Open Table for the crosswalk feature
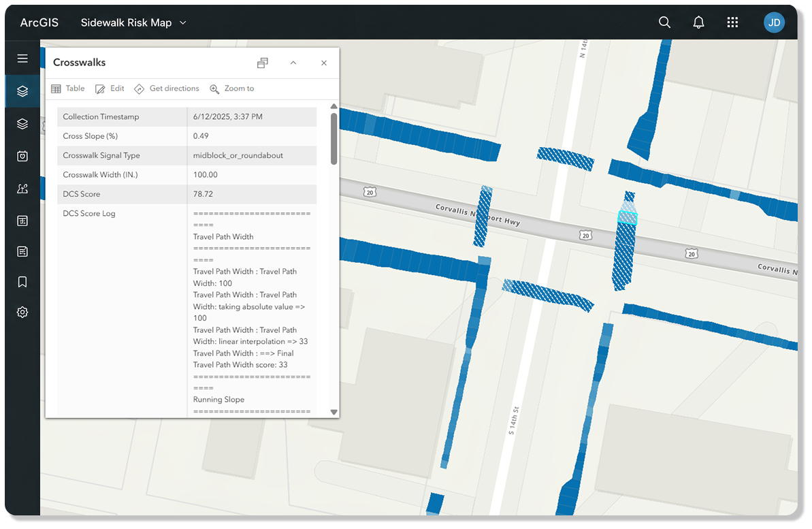The image size is (812, 529). pos(68,89)
